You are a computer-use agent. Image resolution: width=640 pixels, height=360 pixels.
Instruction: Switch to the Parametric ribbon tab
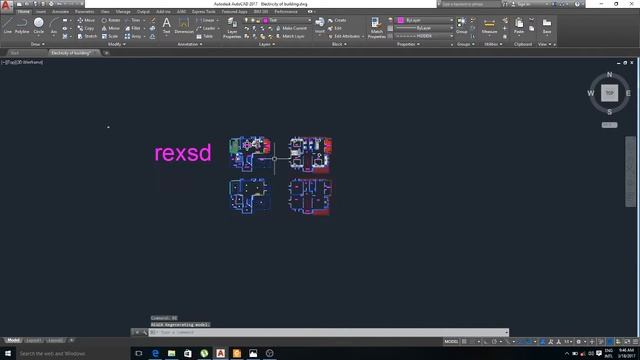click(x=84, y=12)
